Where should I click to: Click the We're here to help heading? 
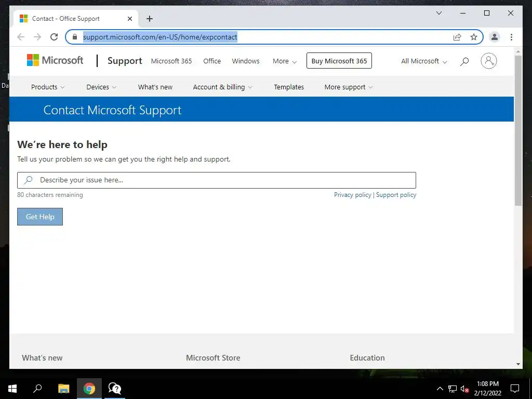coord(62,144)
